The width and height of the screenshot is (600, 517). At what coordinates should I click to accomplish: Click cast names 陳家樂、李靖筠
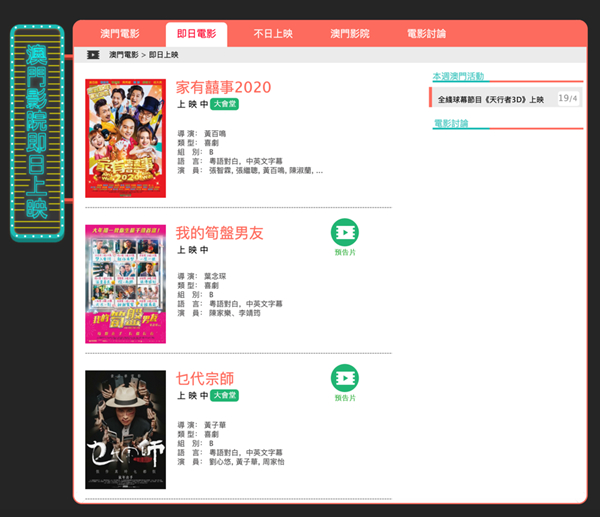[235, 313]
